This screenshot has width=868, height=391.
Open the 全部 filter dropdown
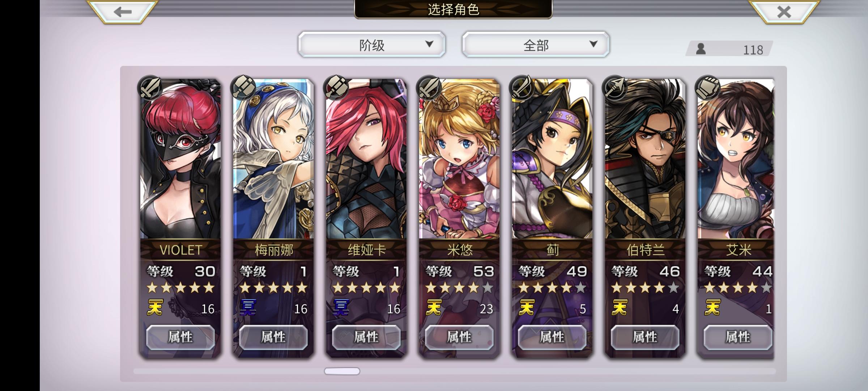pos(536,45)
